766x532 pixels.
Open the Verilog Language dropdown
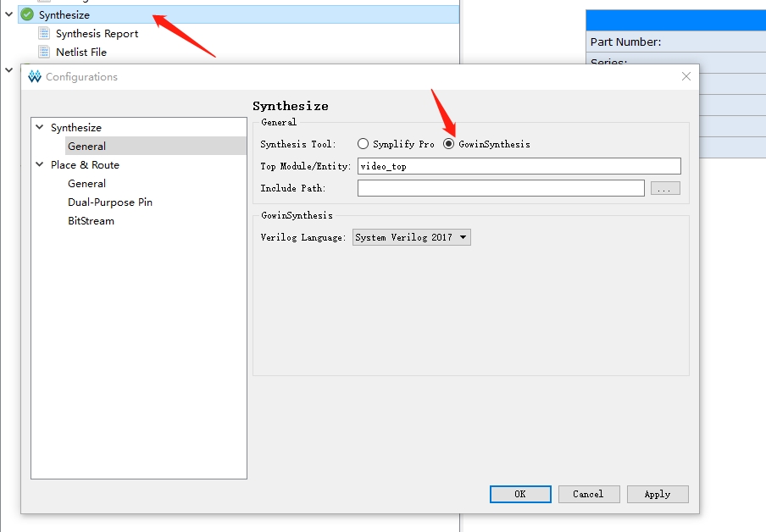click(411, 237)
